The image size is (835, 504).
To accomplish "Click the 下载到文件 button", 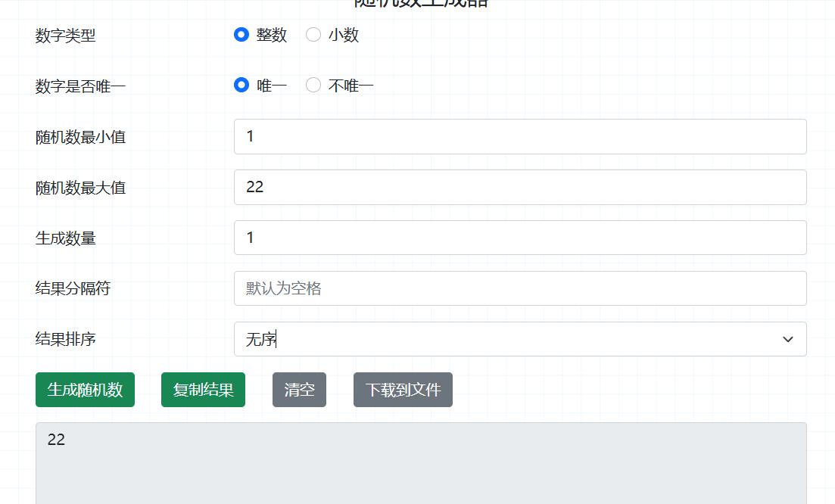I will 403,390.
